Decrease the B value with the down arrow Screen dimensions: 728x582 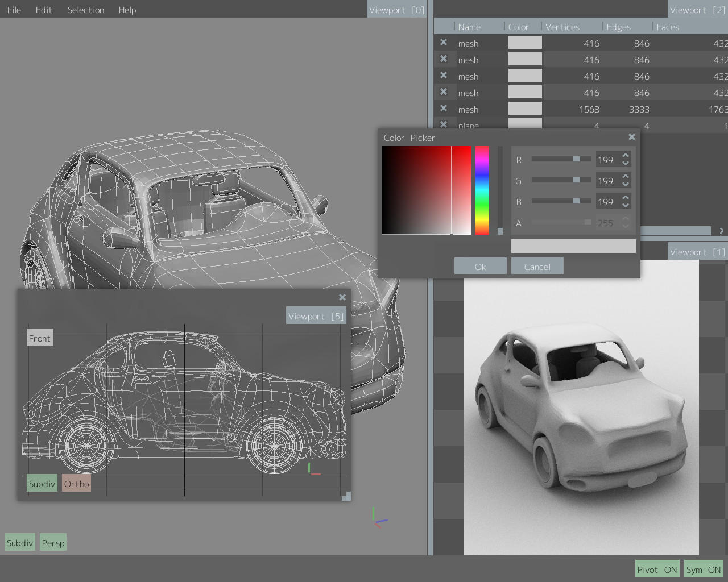(626, 206)
